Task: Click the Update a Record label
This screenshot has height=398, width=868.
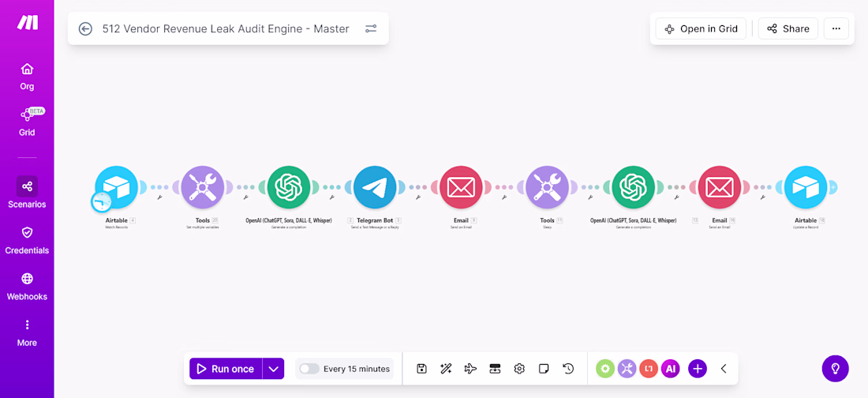Action: (x=806, y=227)
